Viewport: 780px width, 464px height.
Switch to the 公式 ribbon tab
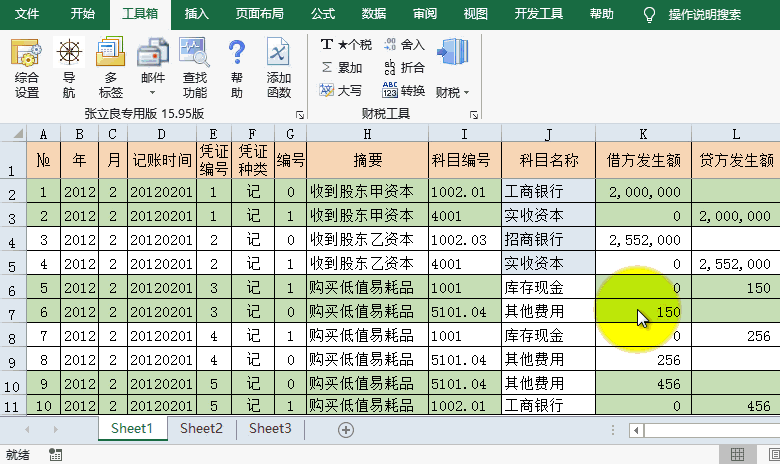coord(323,14)
